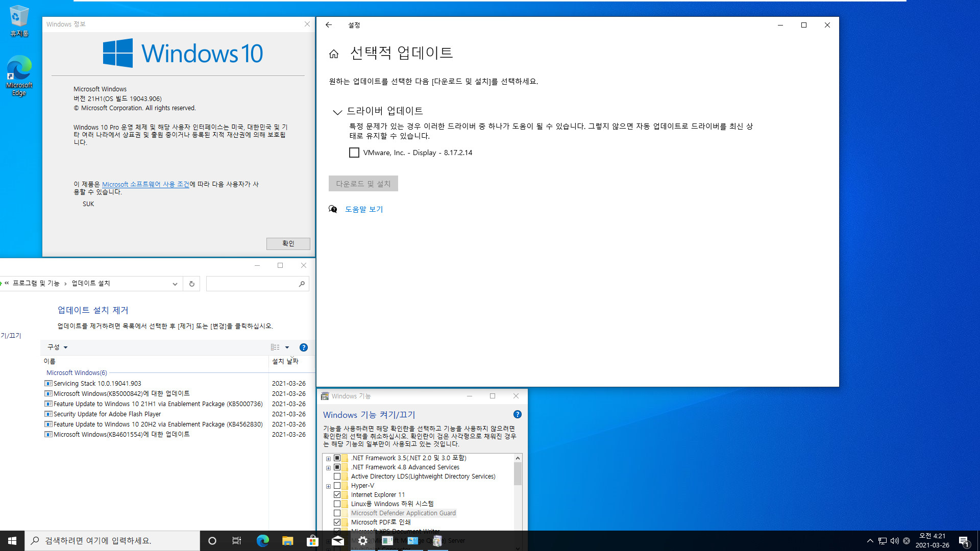Image resolution: width=980 pixels, height=551 pixels.
Task: Enable the Hyper-V checkbox
Action: pos(337,486)
